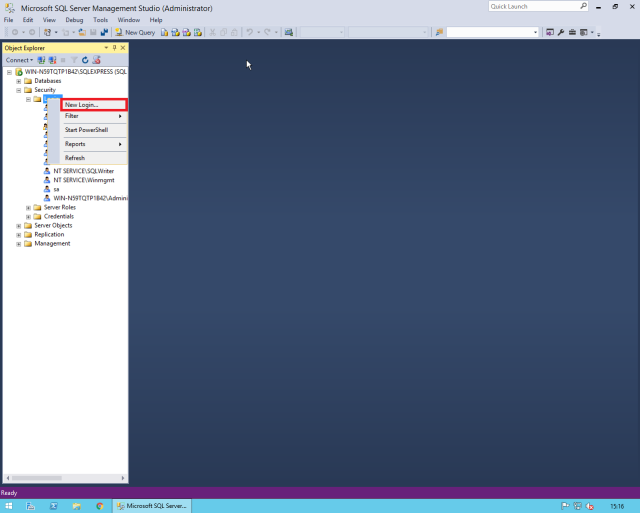
Task: Open the Filter submenu
Action: [x=94, y=116]
